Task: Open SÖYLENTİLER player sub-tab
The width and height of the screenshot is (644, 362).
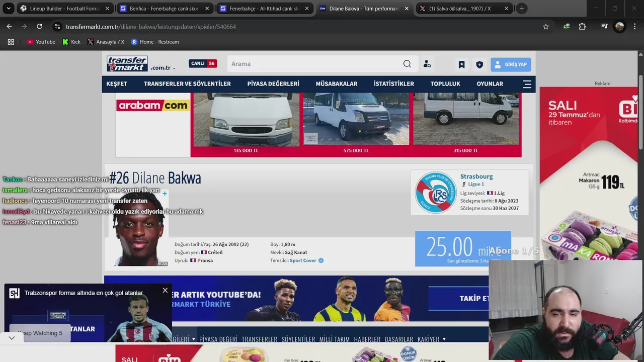Action: coord(298,339)
